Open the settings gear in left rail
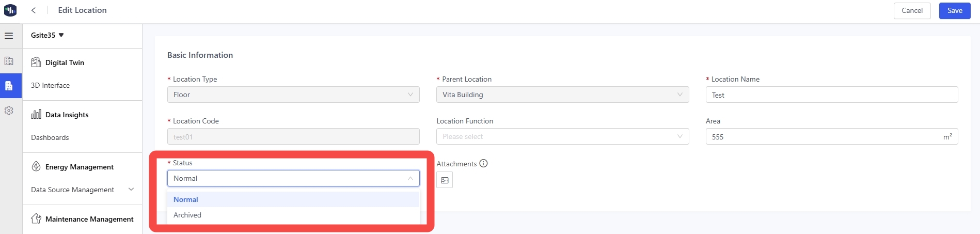Image resolution: width=980 pixels, height=234 pixels. pyautogui.click(x=9, y=111)
